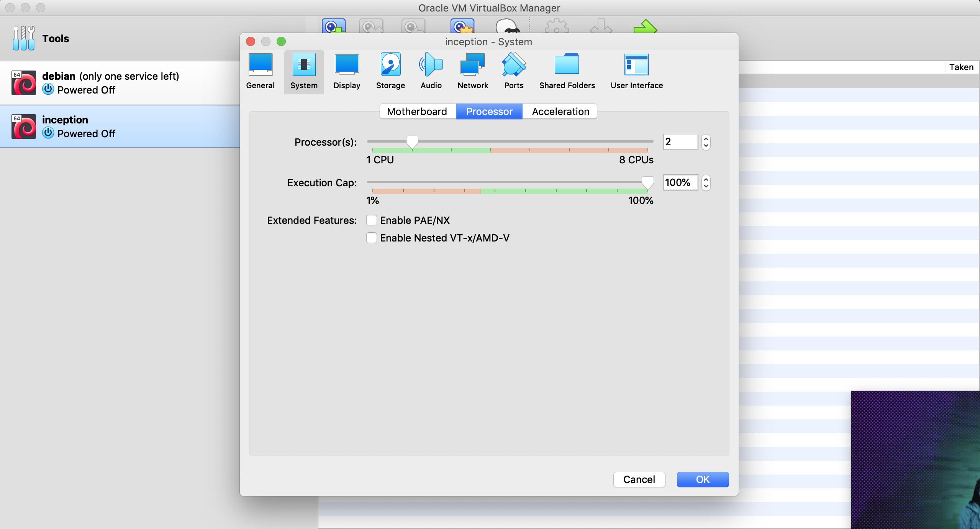Open the Shared Folders section

pyautogui.click(x=567, y=72)
